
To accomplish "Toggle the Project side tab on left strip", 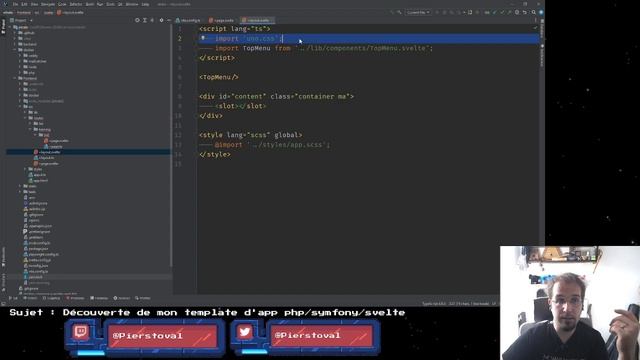I will point(3,26).
